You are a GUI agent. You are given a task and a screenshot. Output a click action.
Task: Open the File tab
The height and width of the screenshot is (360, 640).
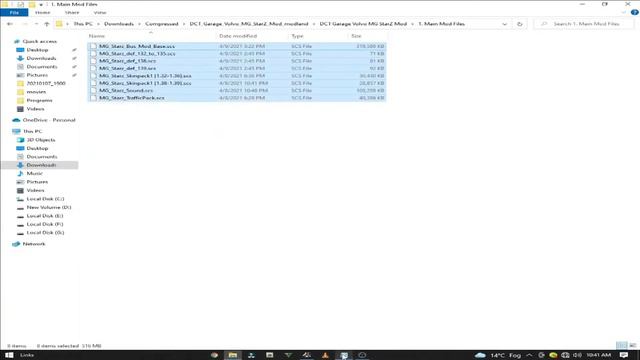14,13
